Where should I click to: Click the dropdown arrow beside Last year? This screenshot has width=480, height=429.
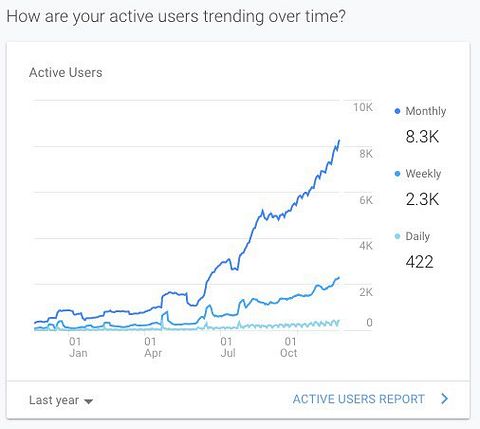(x=88, y=402)
